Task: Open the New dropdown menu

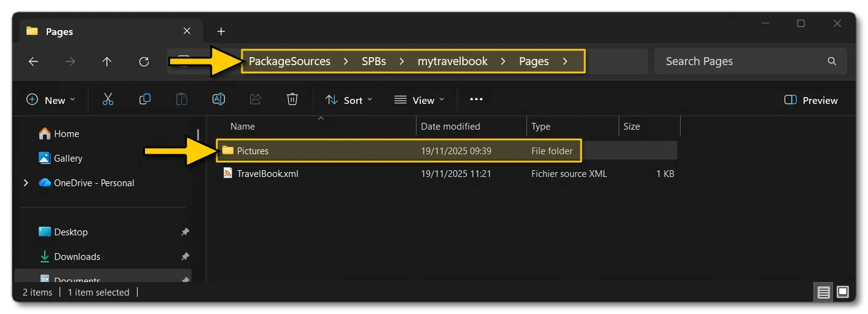Action: coord(51,100)
